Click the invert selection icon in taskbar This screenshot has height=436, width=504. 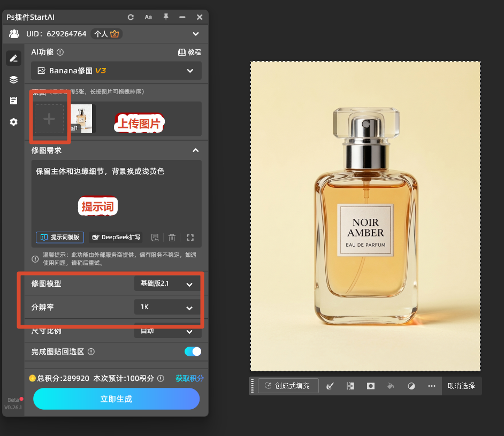pyautogui.click(x=350, y=386)
